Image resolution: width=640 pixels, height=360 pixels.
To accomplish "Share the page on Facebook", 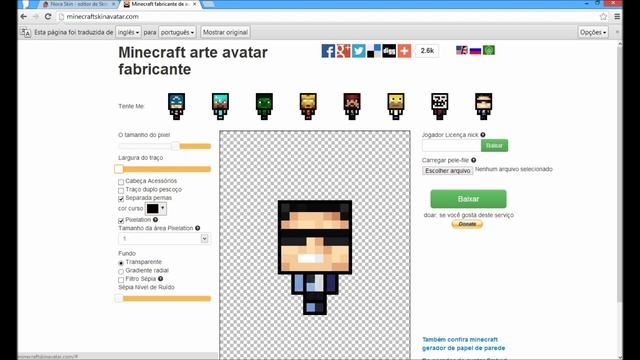I will pos(328,51).
